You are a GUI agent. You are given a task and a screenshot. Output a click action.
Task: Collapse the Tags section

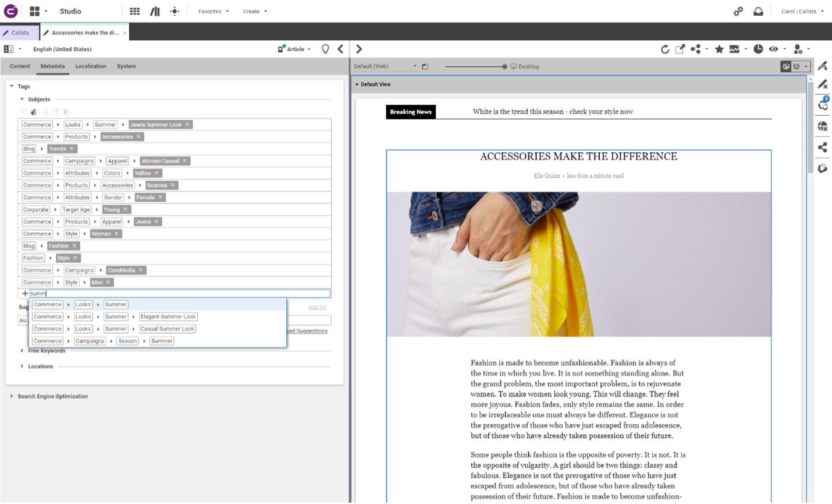coord(12,86)
